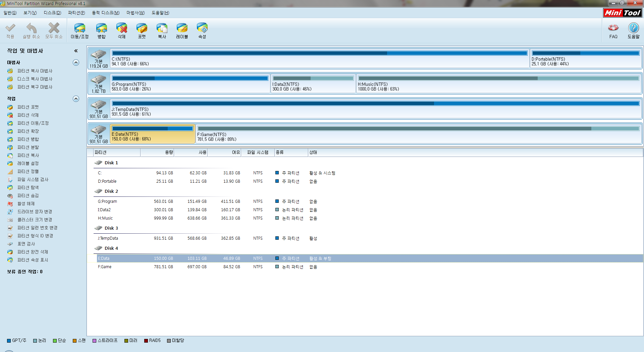Choose 파티션 삭제 in the task list
Image resolution: width=644 pixels, height=352 pixels.
(28, 115)
